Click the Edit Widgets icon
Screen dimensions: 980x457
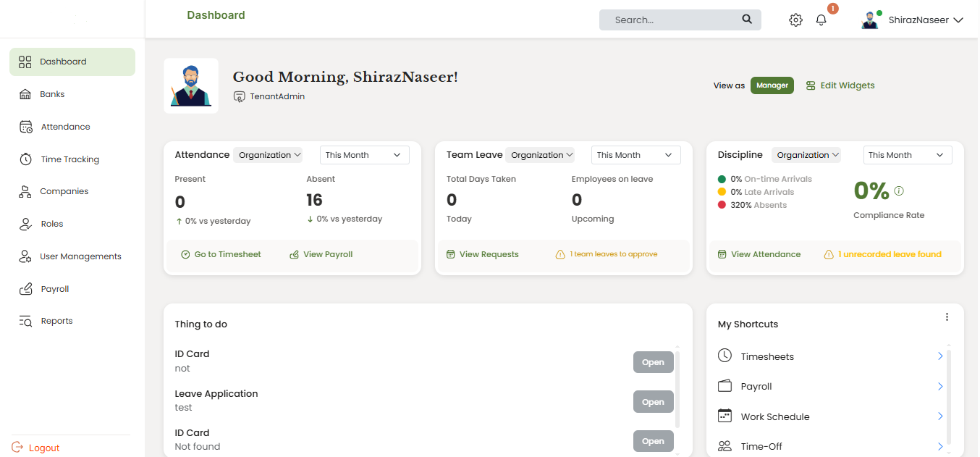pos(811,85)
